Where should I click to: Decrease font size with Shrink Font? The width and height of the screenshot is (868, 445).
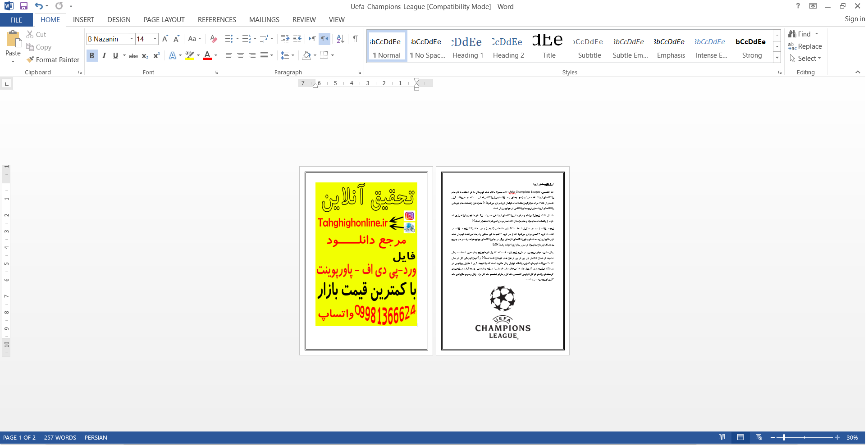click(x=176, y=39)
